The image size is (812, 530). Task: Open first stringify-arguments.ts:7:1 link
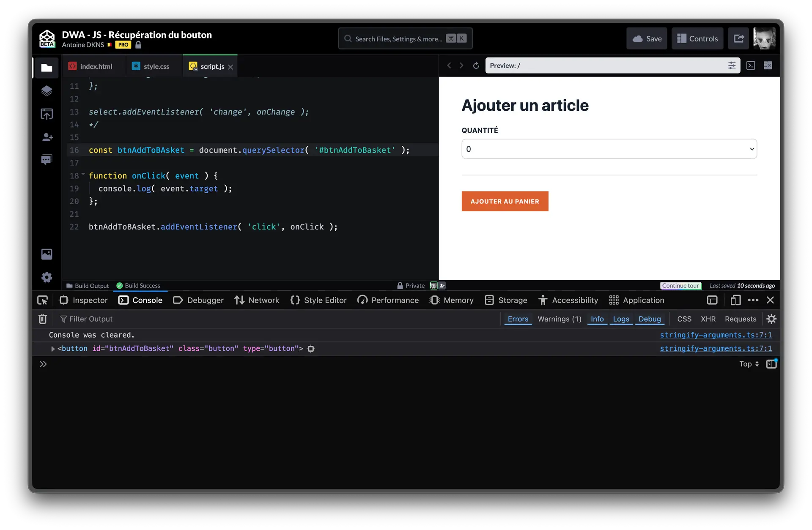coord(716,335)
